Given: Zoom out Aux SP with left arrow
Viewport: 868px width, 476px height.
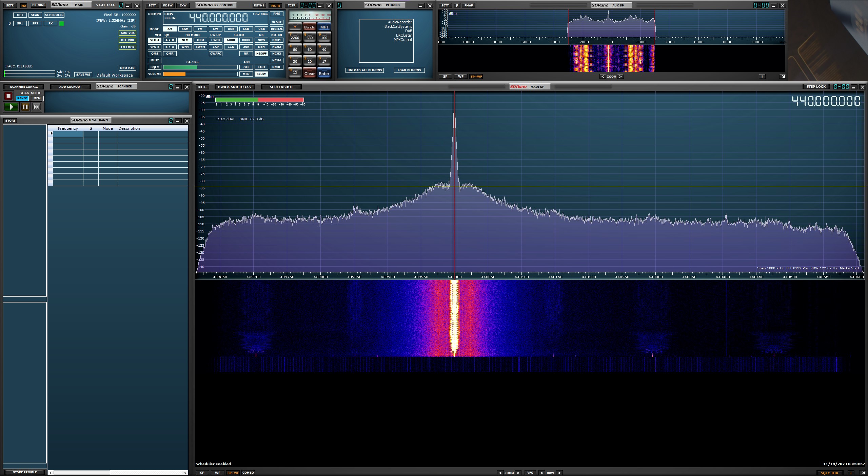Looking at the screenshot, I should 603,77.
